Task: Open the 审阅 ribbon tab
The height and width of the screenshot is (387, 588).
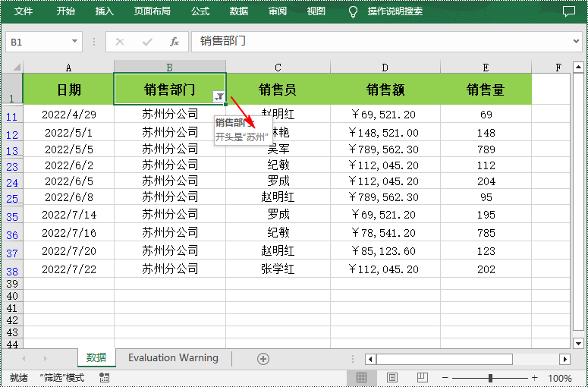Action: 278,11
